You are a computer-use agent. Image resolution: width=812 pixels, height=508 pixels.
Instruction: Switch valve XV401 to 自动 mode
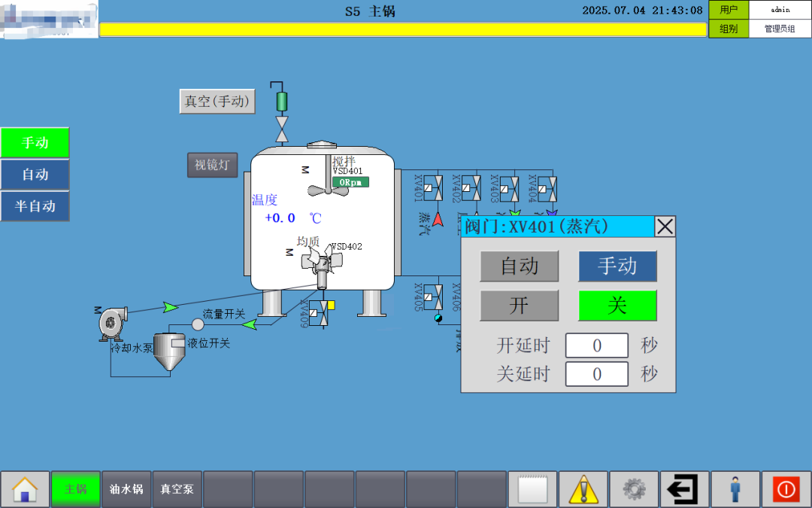click(519, 266)
